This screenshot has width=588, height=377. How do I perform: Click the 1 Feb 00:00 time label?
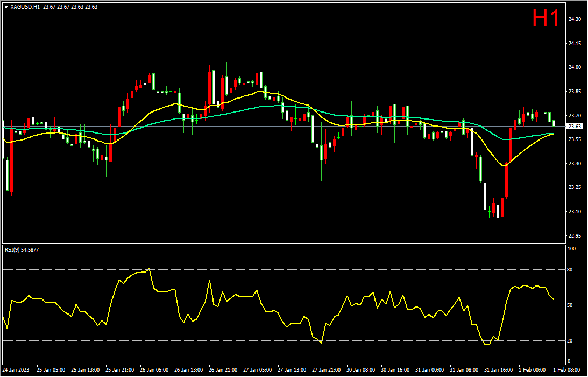click(533, 370)
